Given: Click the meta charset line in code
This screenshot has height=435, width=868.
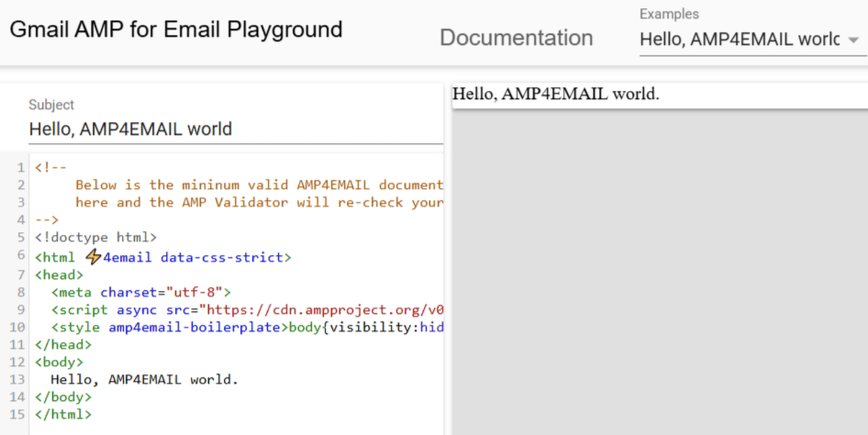Looking at the screenshot, I should (x=141, y=292).
